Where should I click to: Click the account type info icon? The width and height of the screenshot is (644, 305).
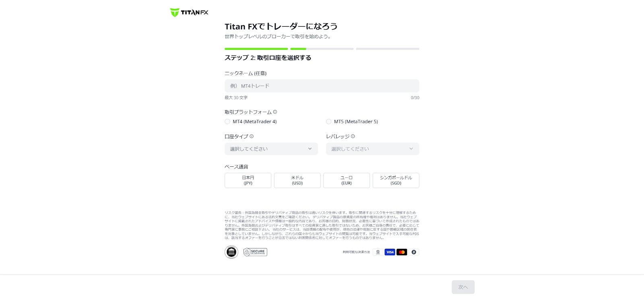point(252,136)
